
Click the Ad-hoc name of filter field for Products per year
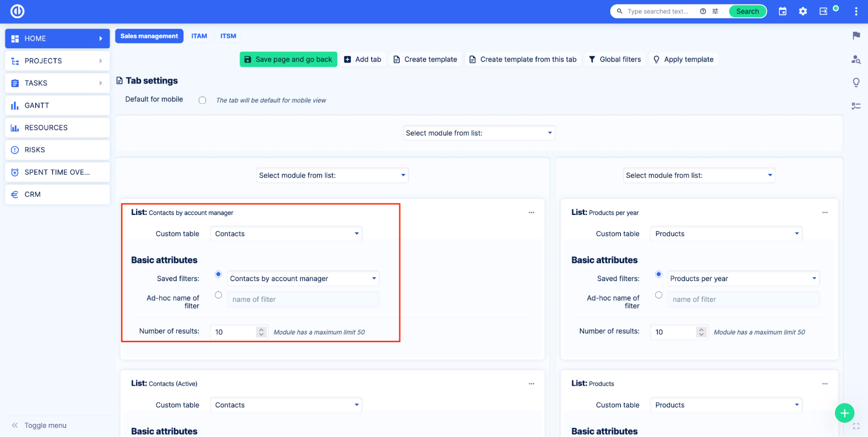[743, 299]
